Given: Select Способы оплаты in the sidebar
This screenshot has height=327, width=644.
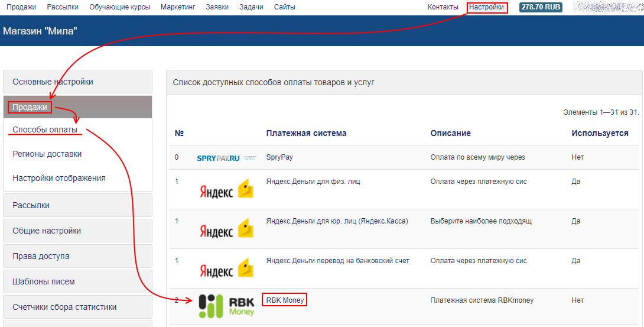Looking at the screenshot, I should [x=45, y=129].
